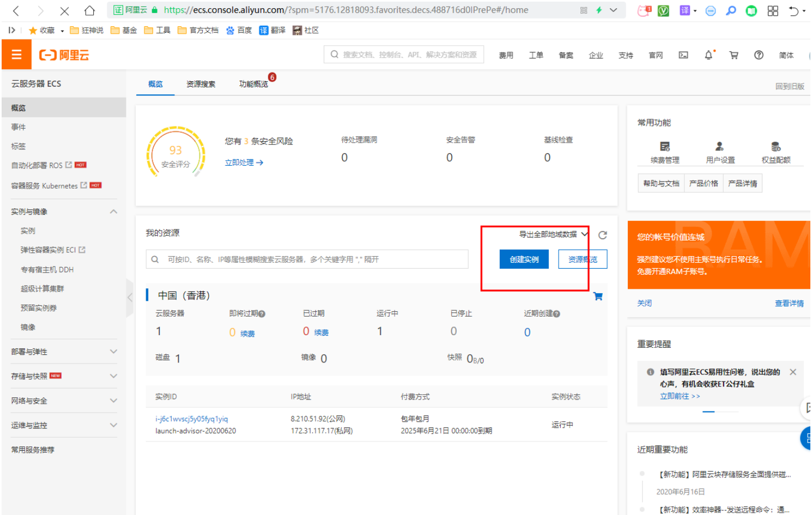812x515 pixels.
Task: Open the Cloud Shell terminal icon
Action: 683,55
